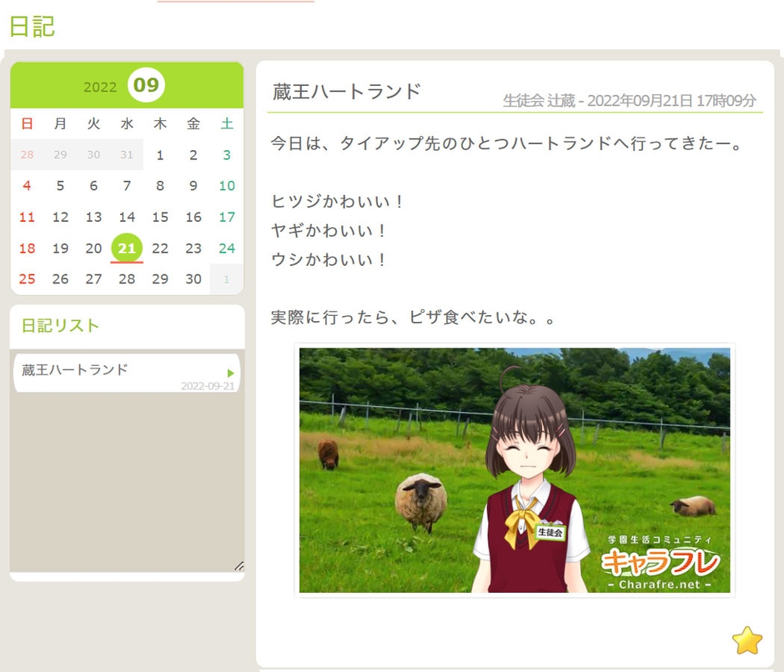The width and height of the screenshot is (784, 672).
Task: Select greyed day 1 of next month
Action: click(227, 279)
